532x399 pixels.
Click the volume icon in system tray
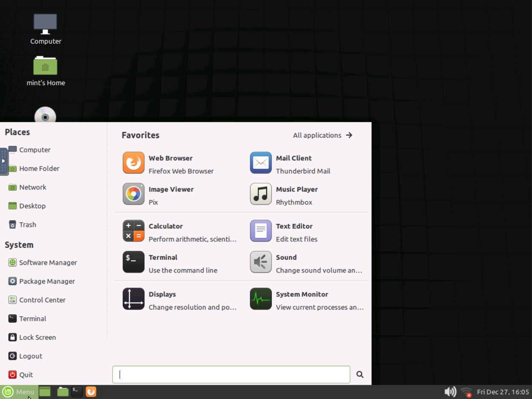click(450, 392)
